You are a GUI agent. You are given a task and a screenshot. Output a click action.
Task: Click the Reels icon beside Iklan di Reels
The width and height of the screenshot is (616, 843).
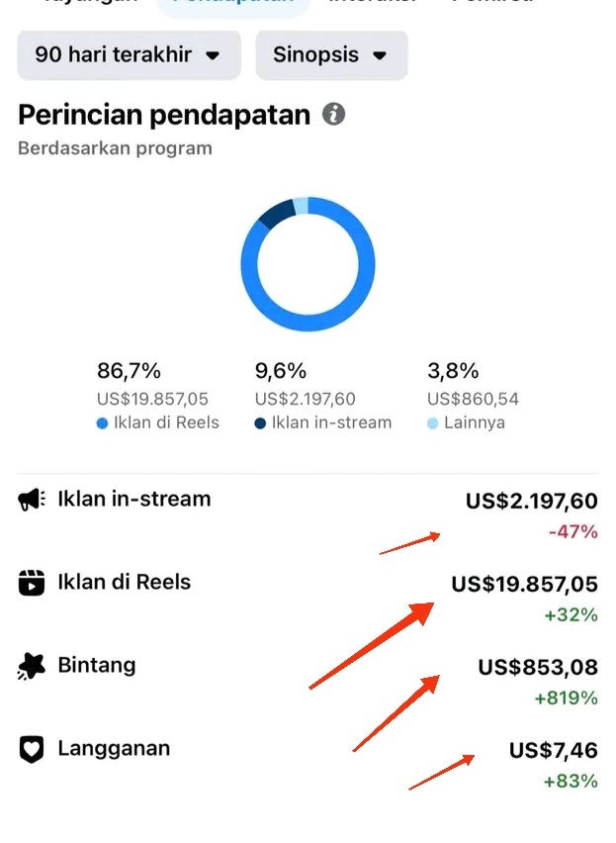(30, 583)
